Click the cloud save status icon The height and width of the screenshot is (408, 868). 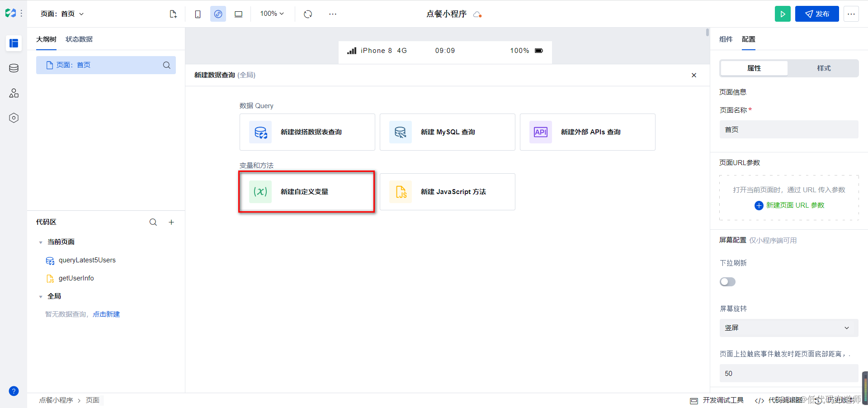477,14
